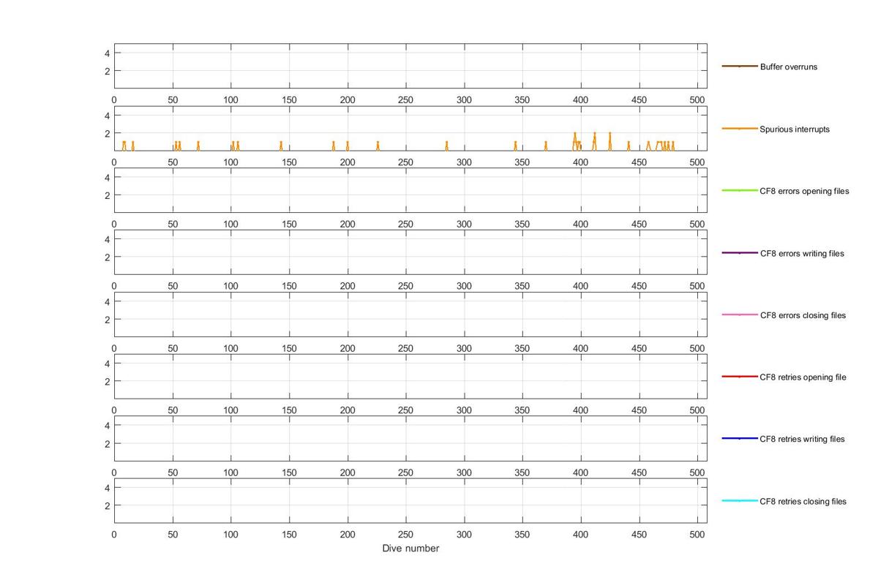Click the spurious interrupt spike near dive 343
The image size is (878, 588).
(x=515, y=146)
